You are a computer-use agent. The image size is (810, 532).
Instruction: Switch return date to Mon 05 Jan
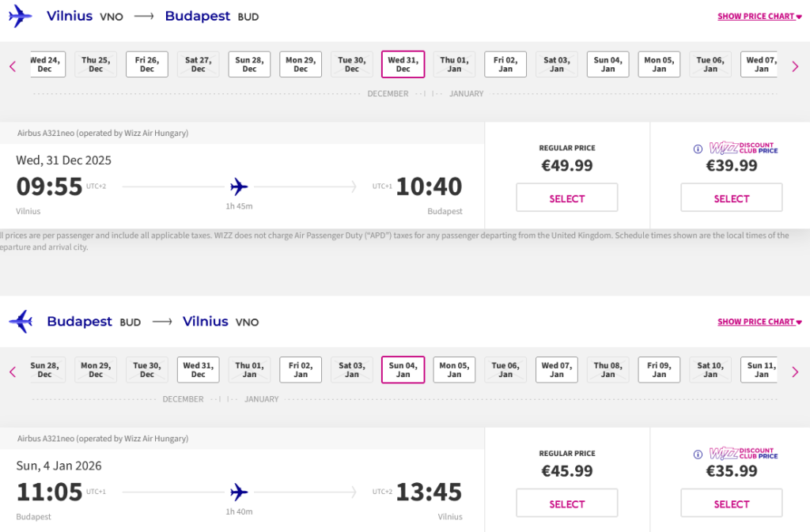[x=454, y=370]
